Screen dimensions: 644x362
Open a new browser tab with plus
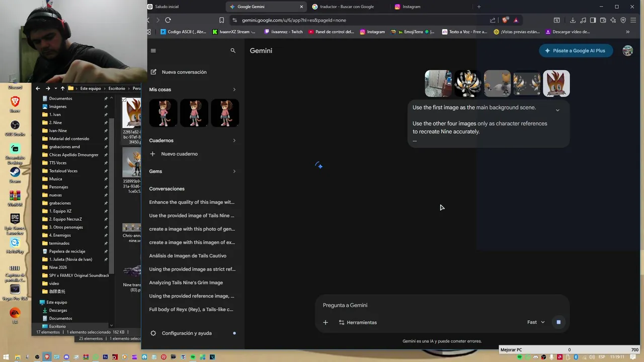[479, 7]
